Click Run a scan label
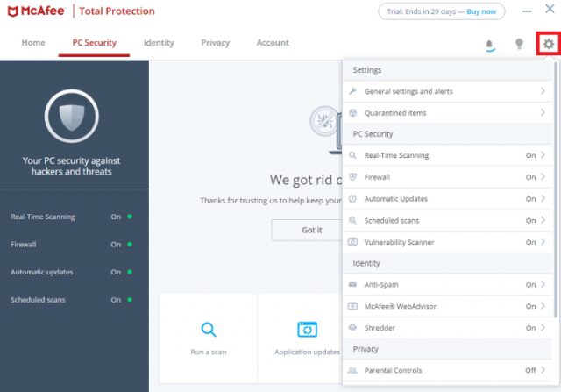This screenshot has height=392, width=561. point(209,352)
